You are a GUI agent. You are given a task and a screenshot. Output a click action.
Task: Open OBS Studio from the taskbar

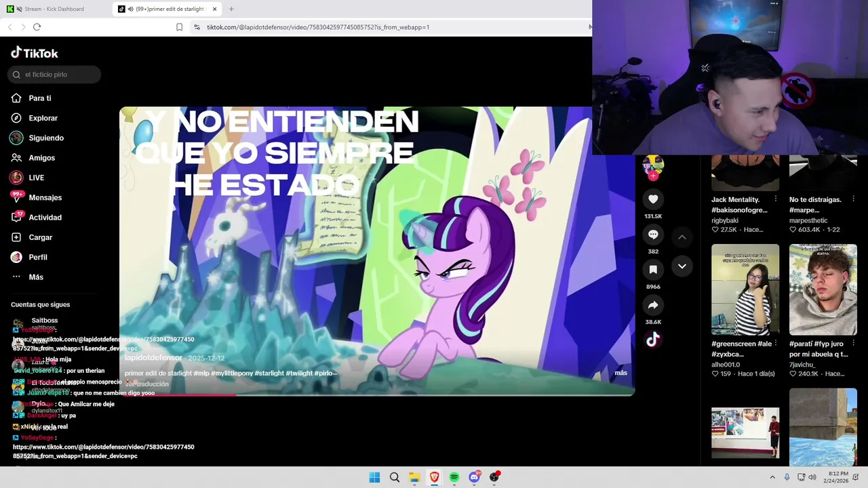pos(494,477)
